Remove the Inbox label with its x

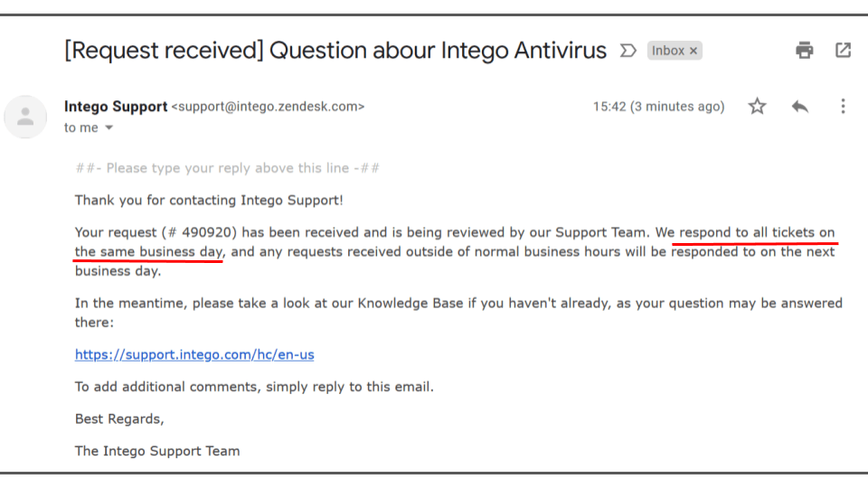coord(693,51)
